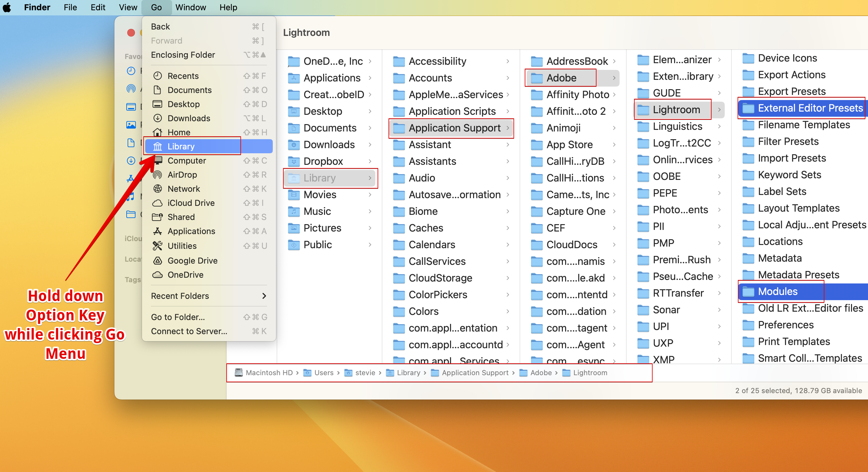
Task: Expand chevron next to Sonar folder
Action: [719, 309]
